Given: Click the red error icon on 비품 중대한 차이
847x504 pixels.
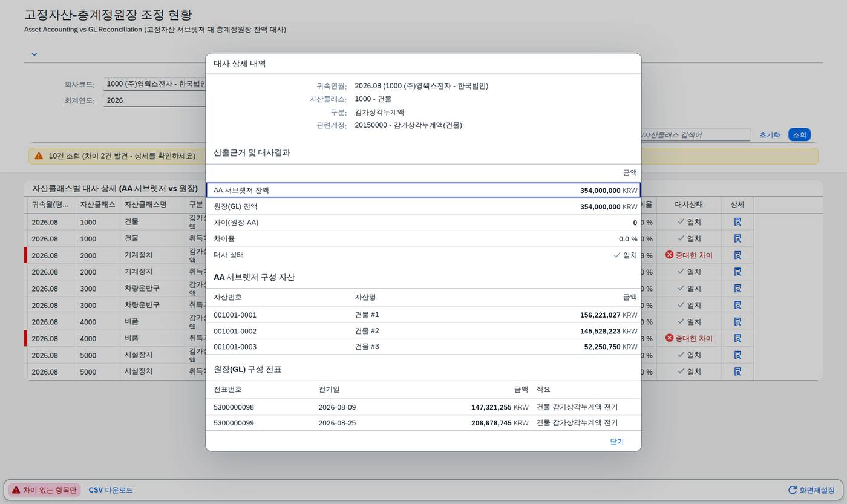Looking at the screenshot, I should [669, 338].
